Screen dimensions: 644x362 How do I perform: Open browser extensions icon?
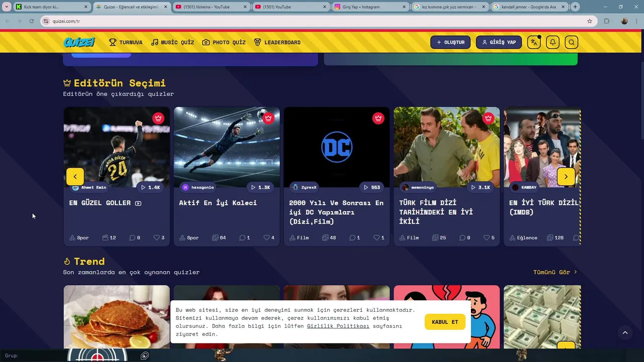[606, 21]
